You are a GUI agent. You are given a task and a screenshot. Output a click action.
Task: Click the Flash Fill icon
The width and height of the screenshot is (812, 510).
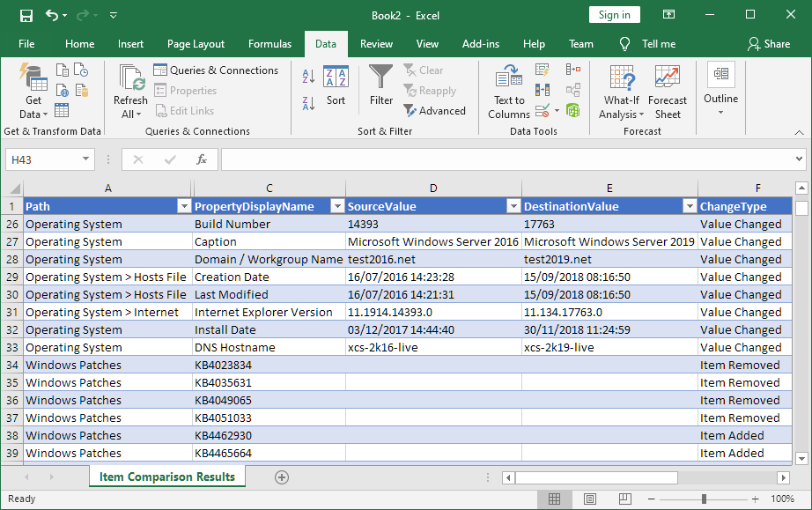(x=543, y=70)
